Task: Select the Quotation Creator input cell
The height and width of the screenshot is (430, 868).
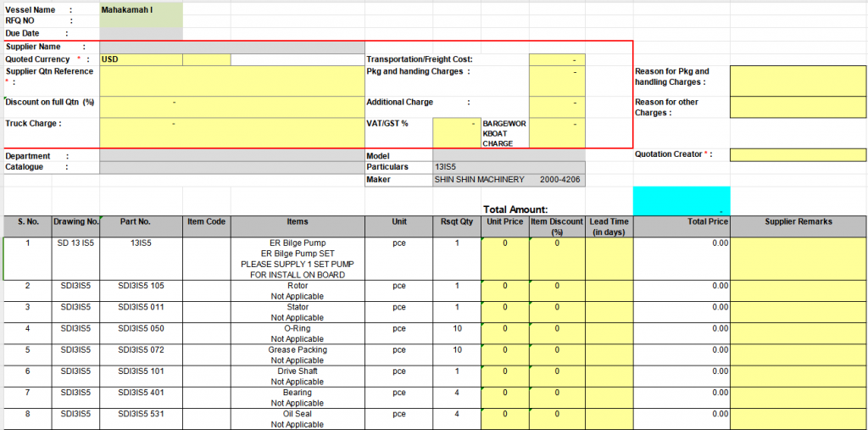Action: pos(797,154)
